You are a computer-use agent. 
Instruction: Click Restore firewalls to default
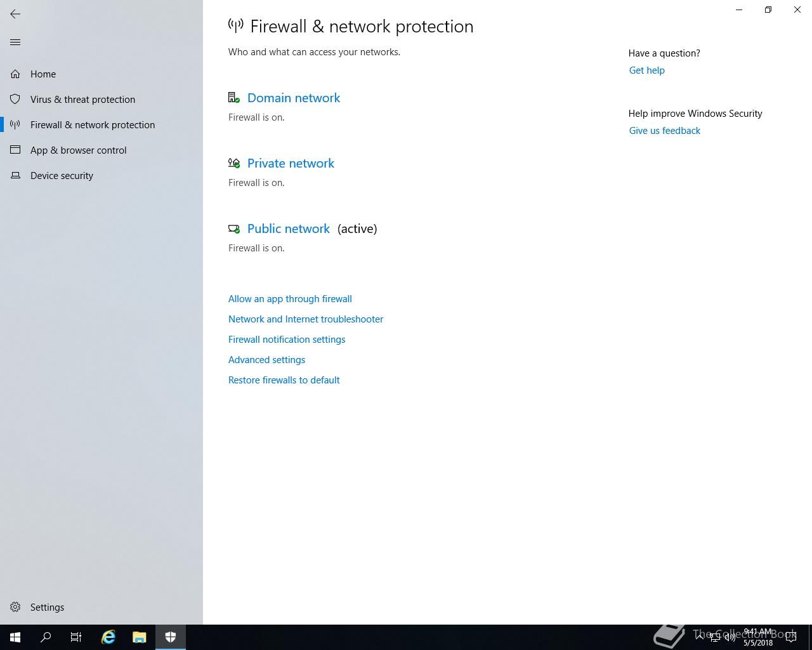tap(284, 380)
